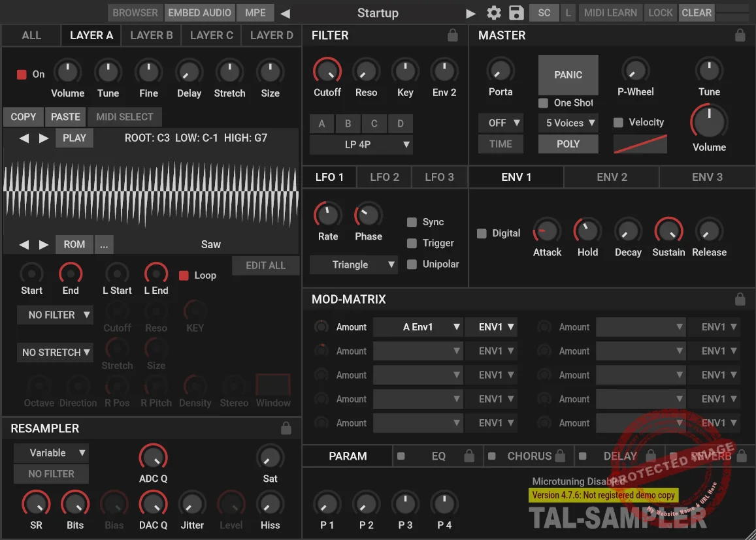Select next sample arrow left of PLAY
Image resolution: width=756 pixels, height=540 pixels.
(43, 138)
